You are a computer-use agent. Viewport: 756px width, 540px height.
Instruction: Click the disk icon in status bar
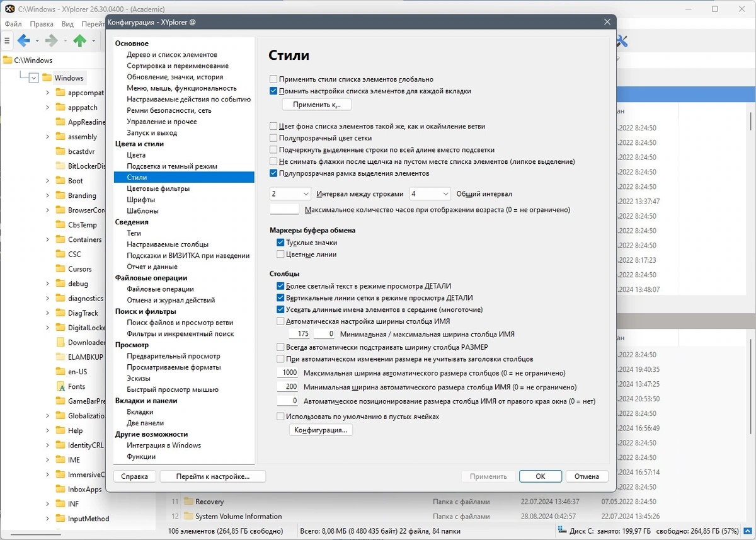[562, 531]
